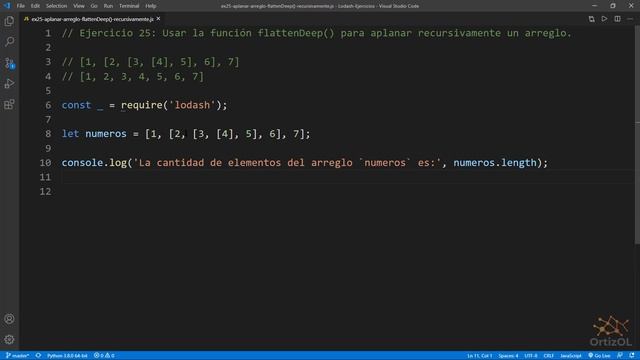640x360 pixels.
Task: Change language mode via JavaScript item
Action: click(x=571, y=356)
